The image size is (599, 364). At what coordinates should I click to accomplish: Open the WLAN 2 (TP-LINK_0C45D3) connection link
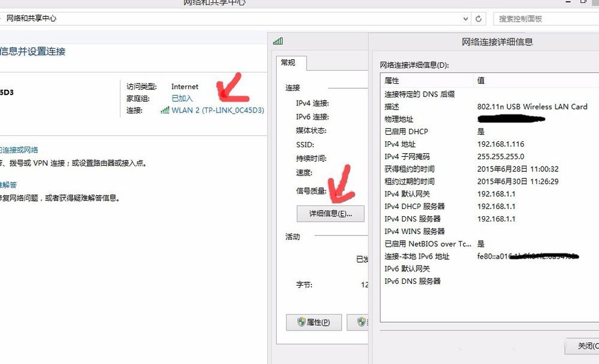click(x=218, y=110)
